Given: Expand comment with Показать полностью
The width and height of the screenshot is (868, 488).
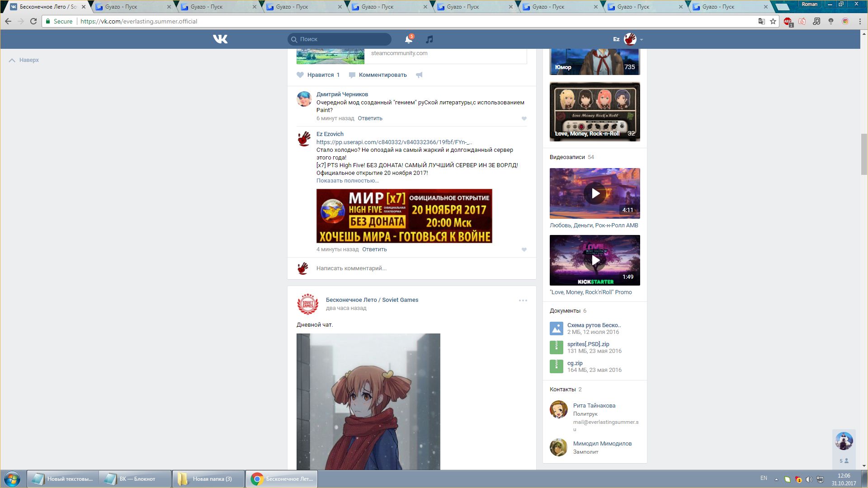Looking at the screenshot, I should tap(347, 181).
